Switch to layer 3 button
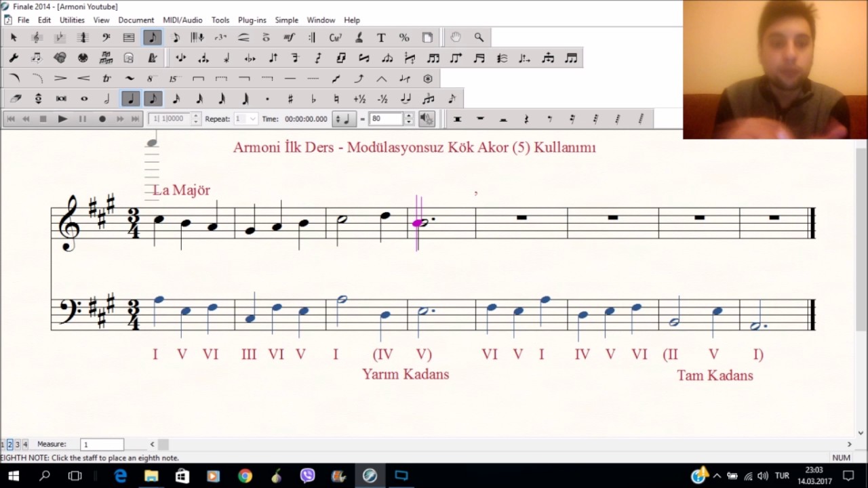Screen dimensions: 868x488 pos(18,445)
